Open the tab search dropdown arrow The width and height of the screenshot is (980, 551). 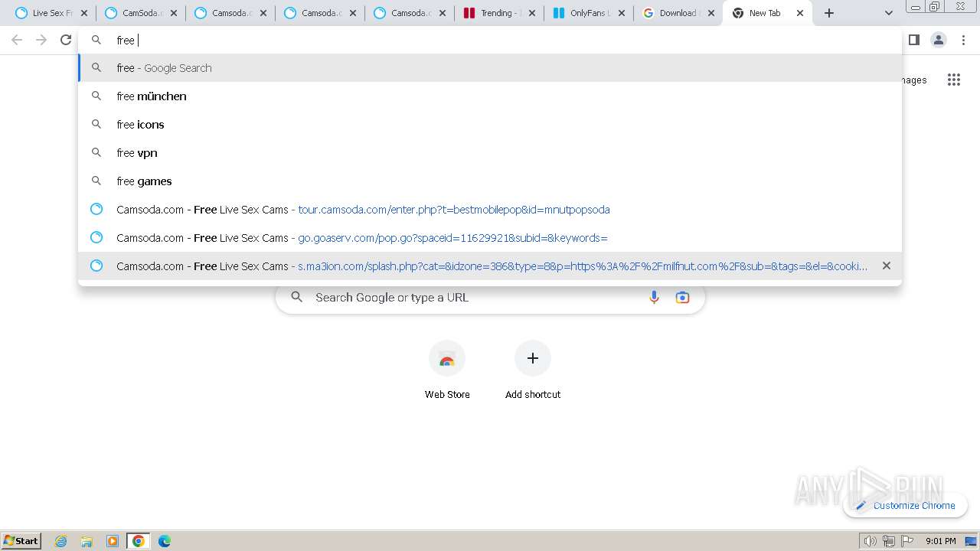pyautogui.click(x=889, y=13)
